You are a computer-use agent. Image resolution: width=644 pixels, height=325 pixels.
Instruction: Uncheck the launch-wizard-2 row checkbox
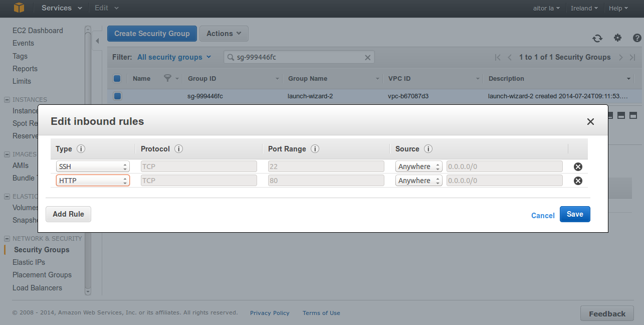pyautogui.click(x=117, y=96)
